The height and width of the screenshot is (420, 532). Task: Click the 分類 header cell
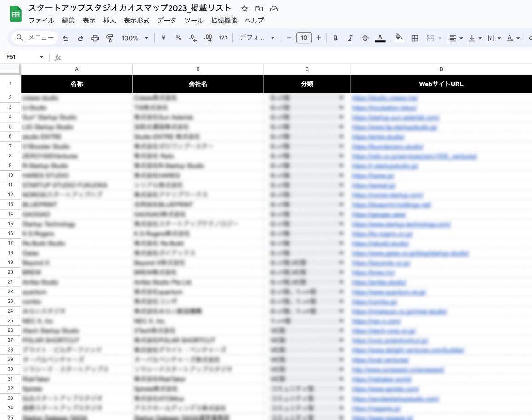tap(307, 84)
